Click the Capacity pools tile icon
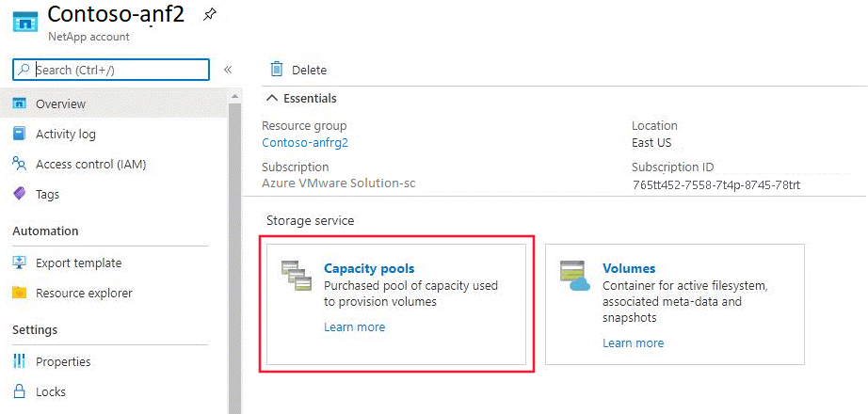Viewport: 868px width, 414px height. pyautogui.click(x=297, y=277)
